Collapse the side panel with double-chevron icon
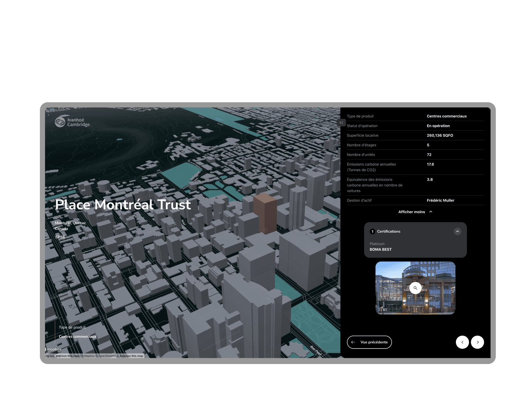532x405 pixels. [x=341, y=123]
